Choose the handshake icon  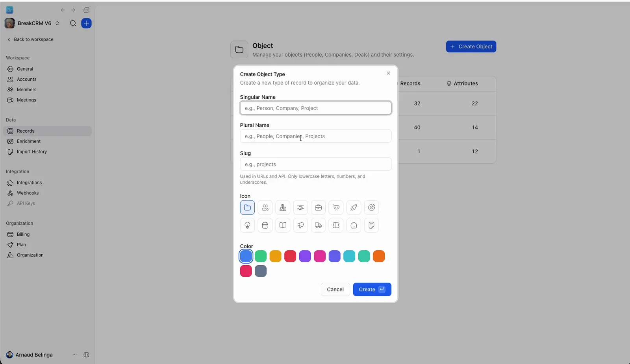(x=300, y=207)
